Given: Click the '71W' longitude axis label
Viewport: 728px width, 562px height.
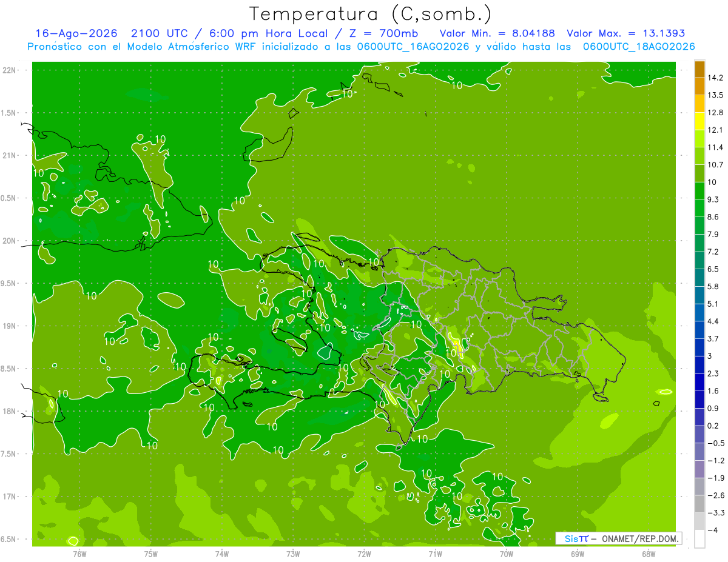Looking at the screenshot, I should point(435,554).
